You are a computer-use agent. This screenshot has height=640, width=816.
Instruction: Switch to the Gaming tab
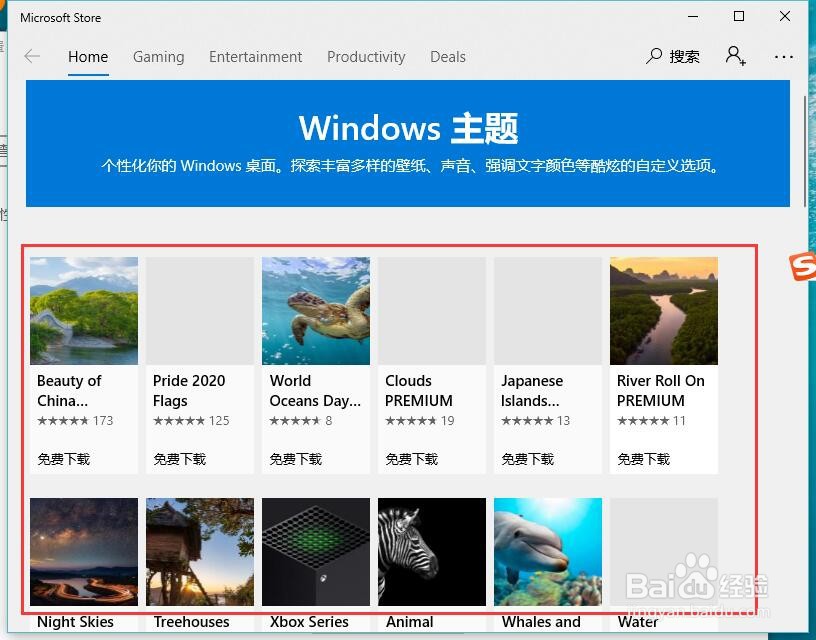[159, 57]
